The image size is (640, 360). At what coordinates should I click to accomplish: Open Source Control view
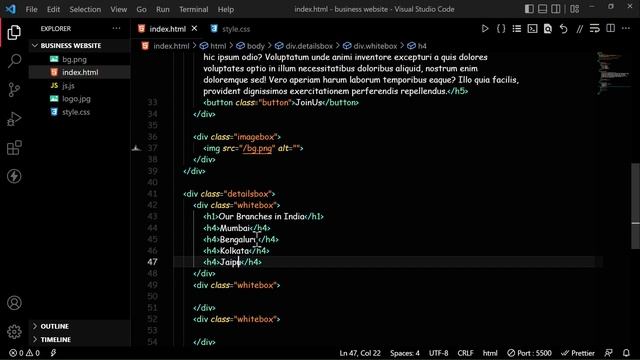(14, 89)
